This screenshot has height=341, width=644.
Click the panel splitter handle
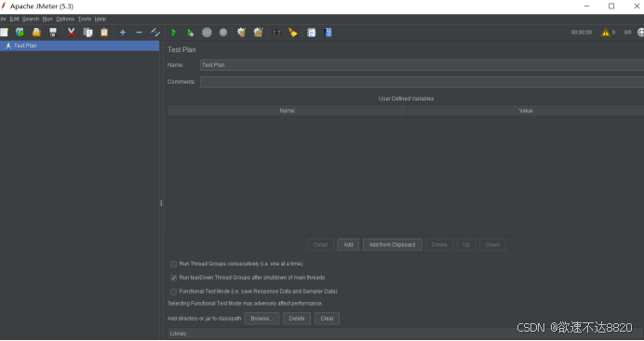pos(161,203)
